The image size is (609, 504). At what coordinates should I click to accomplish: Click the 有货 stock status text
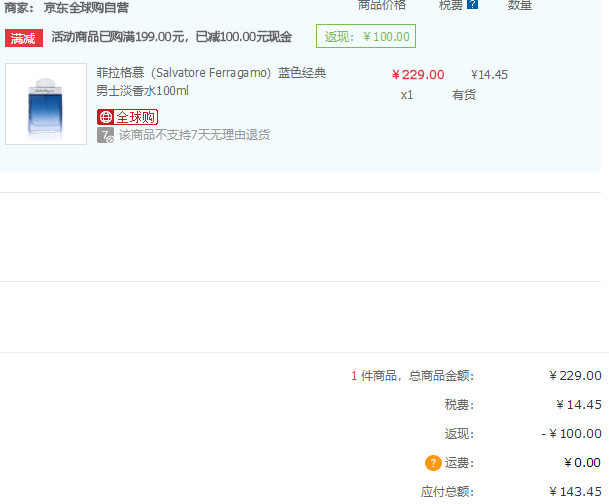point(464,95)
